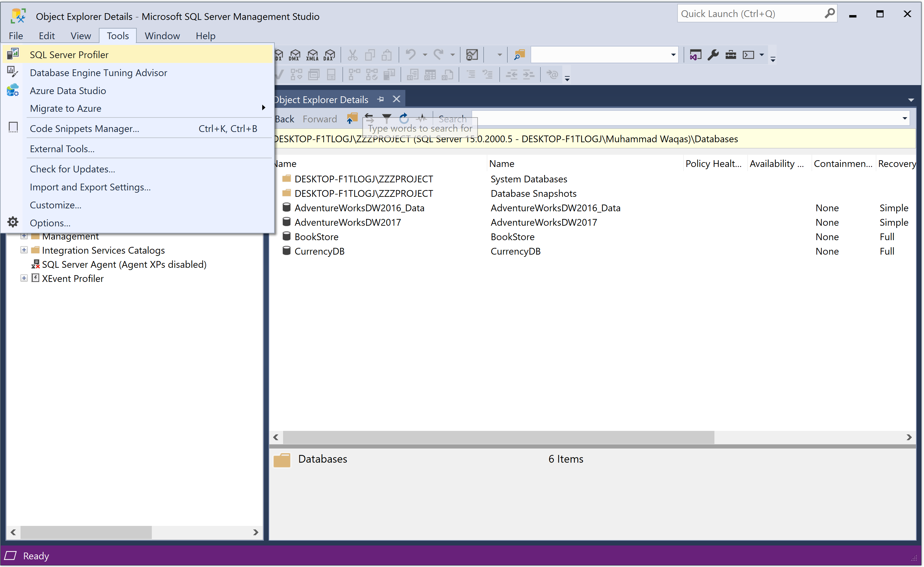This screenshot has width=924, height=567.
Task: Expand the Integration Services Catalogs node
Action: 24,250
